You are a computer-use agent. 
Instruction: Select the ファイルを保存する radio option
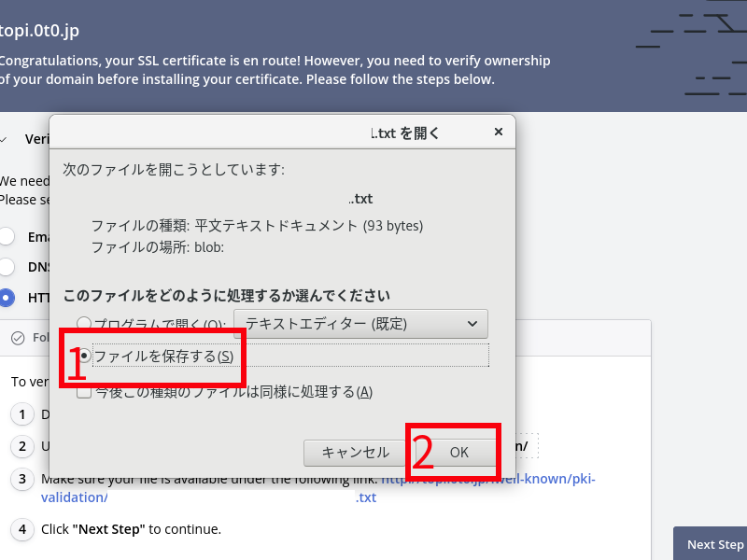85,356
